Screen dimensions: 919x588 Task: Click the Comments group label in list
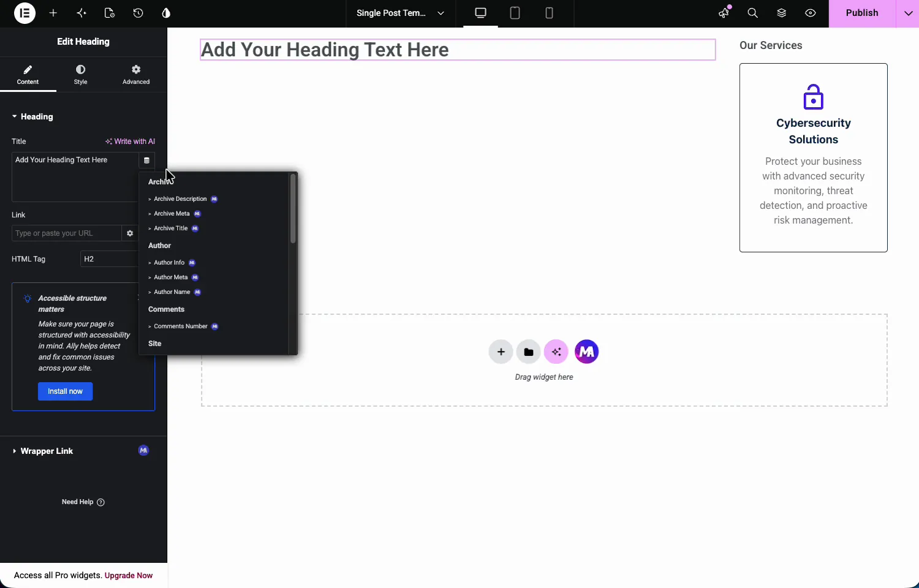point(166,309)
